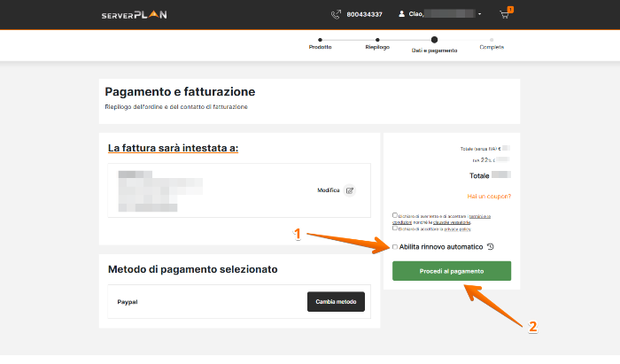Click the Cambia metodo button
Image resolution: width=620 pixels, height=364 pixels.
336,302
